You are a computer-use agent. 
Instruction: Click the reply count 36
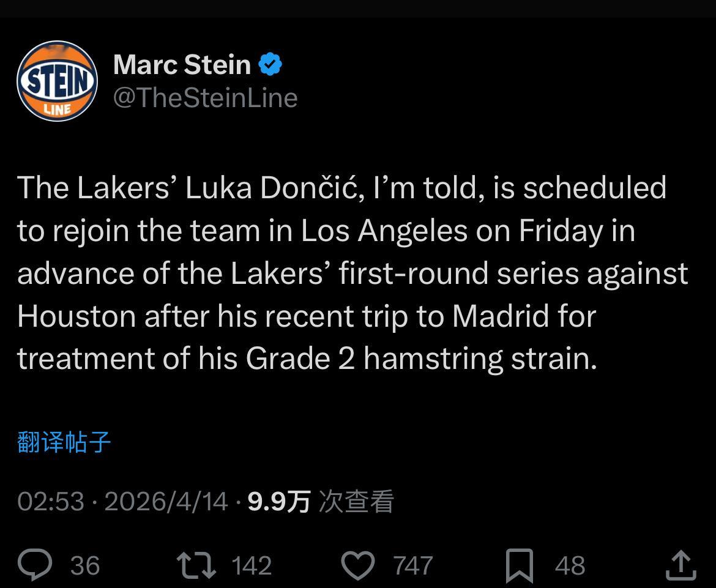coord(84,565)
